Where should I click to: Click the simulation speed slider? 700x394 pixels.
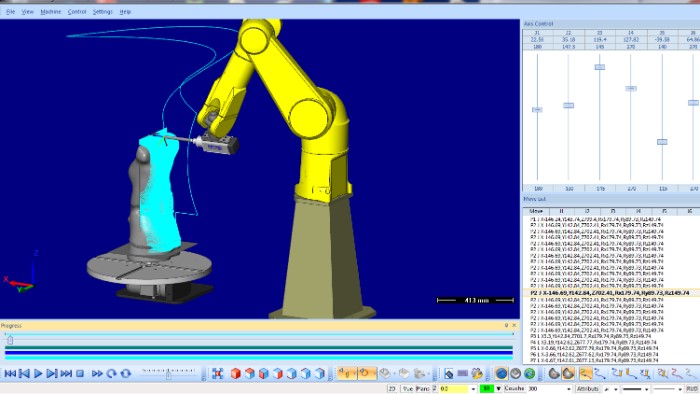[x=168, y=373]
